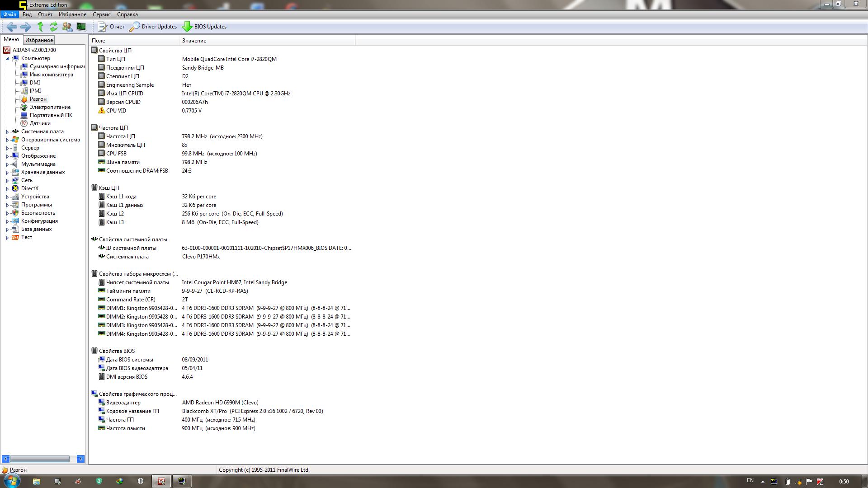Click the system clock 0:50
Viewport: 868px width, 488px height.
(844, 482)
